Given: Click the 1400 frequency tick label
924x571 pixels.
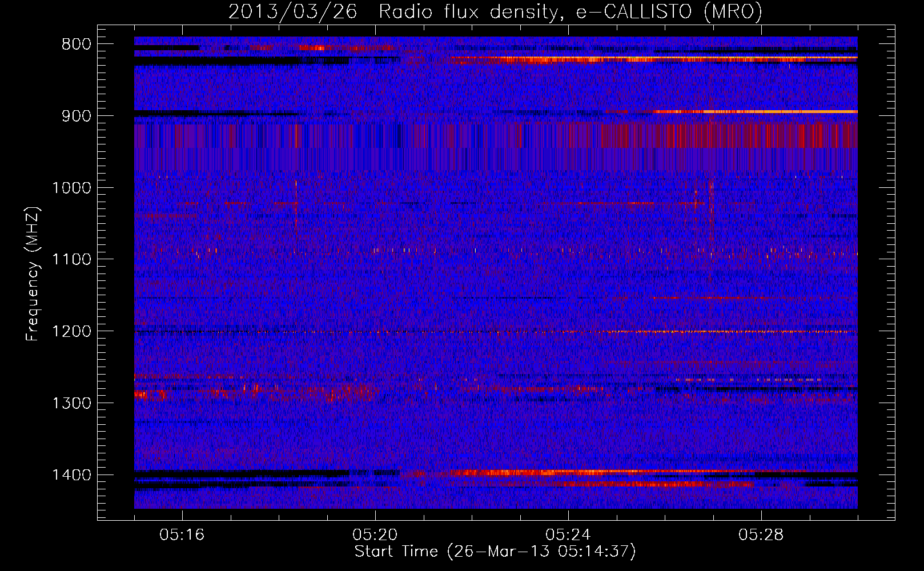Looking at the screenshot, I should coord(71,475).
